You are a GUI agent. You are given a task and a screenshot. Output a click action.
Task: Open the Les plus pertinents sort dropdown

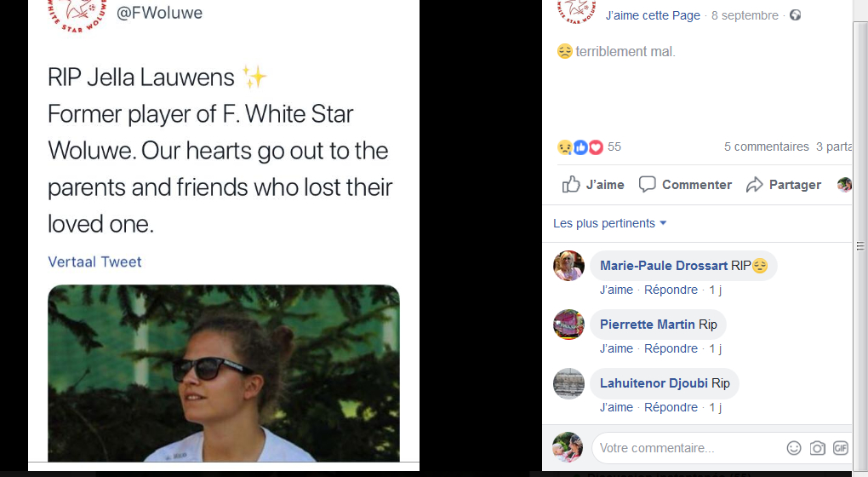[609, 223]
